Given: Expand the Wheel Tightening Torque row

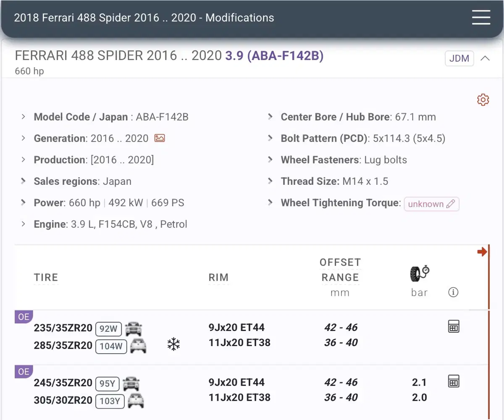Looking at the screenshot, I should pos(270,202).
